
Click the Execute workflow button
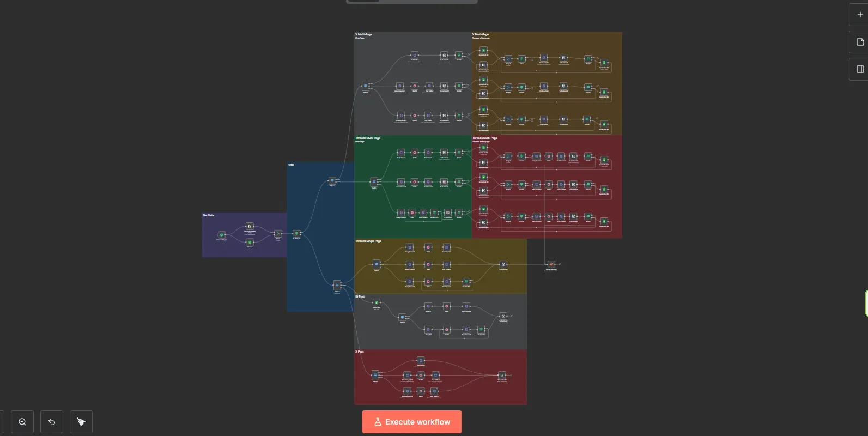pyautogui.click(x=411, y=422)
